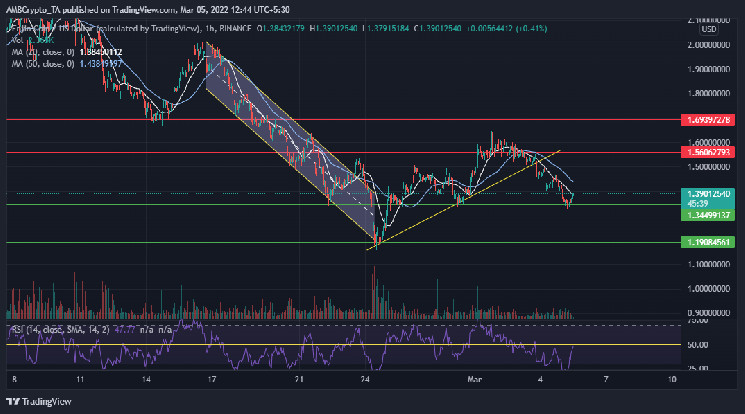Click the date label 14 on time axis
This screenshot has width=745, height=414.
click(x=146, y=379)
